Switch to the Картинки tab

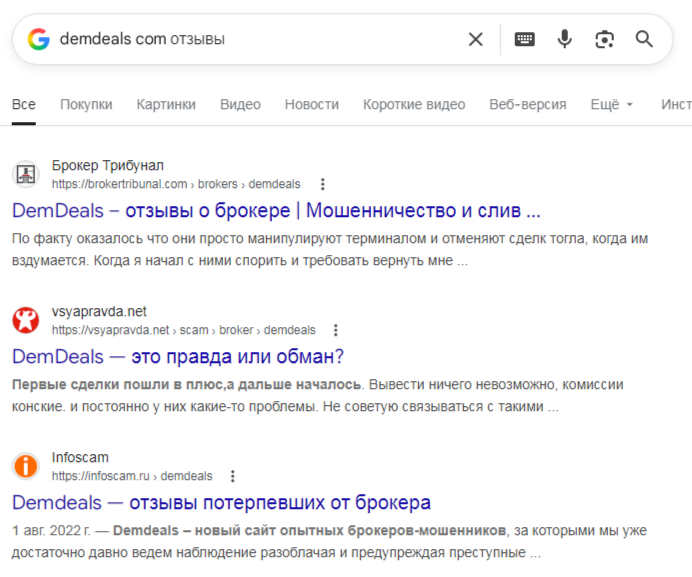coord(166,105)
